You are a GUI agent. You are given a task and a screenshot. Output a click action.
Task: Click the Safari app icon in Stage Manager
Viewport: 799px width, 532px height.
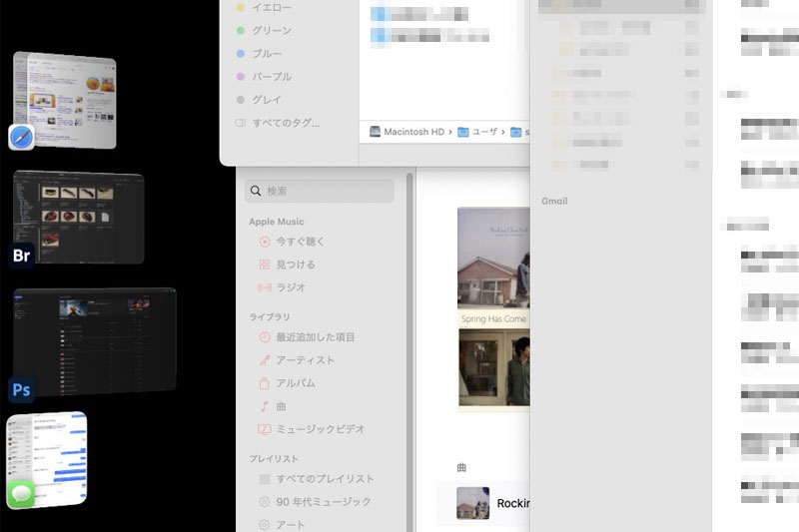(21, 137)
